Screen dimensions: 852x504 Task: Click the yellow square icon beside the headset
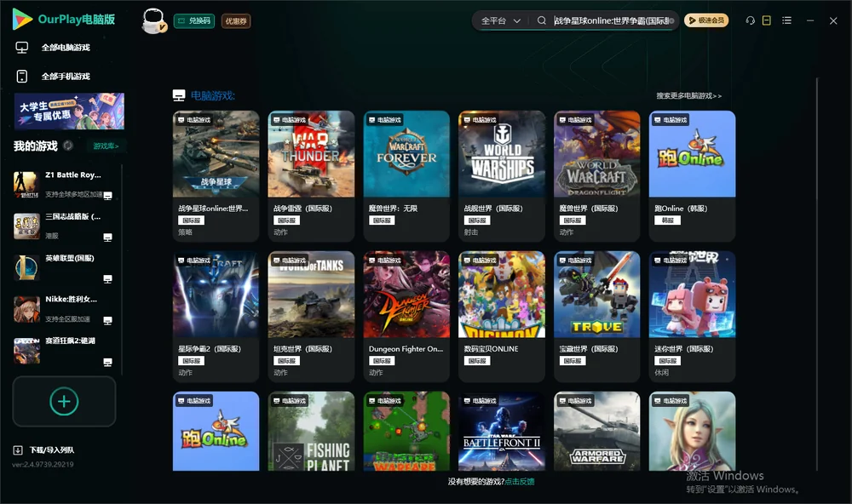(x=767, y=20)
